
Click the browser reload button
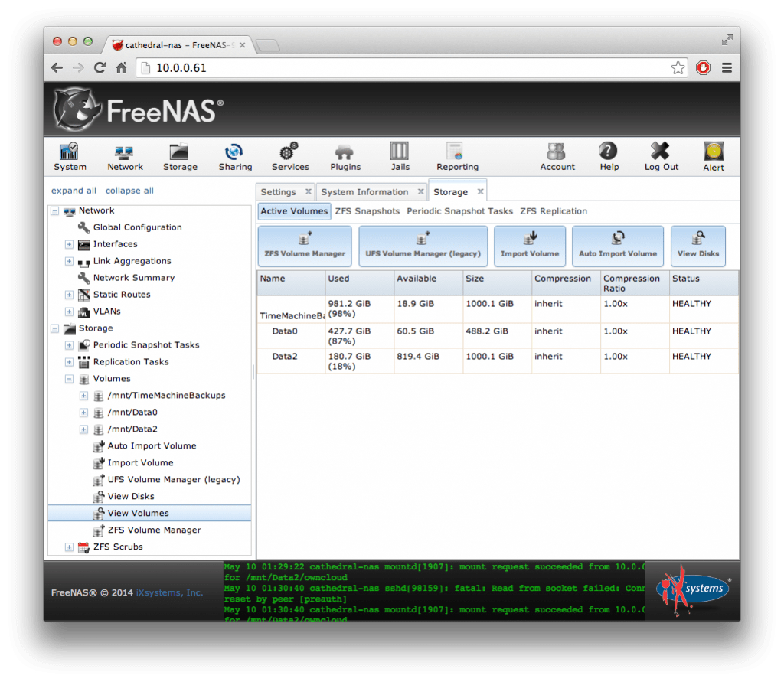[x=100, y=67]
